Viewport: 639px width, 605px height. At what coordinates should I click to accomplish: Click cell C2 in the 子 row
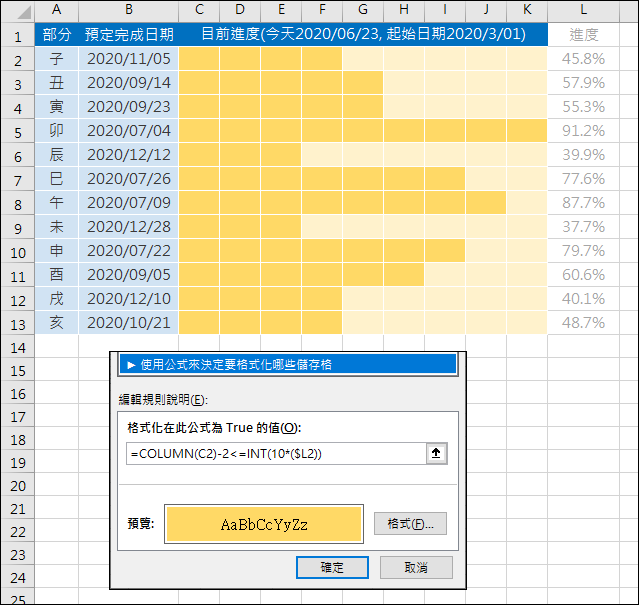coord(199,59)
